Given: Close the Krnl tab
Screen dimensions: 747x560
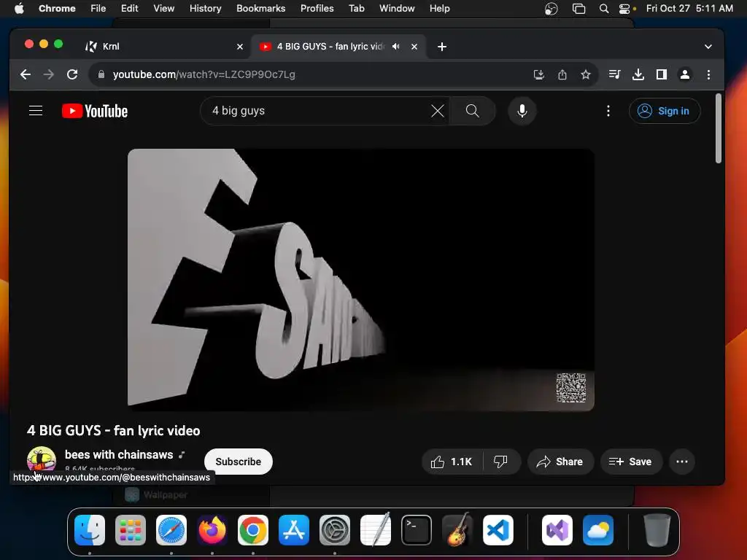Looking at the screenshot, I should (239, 46).
